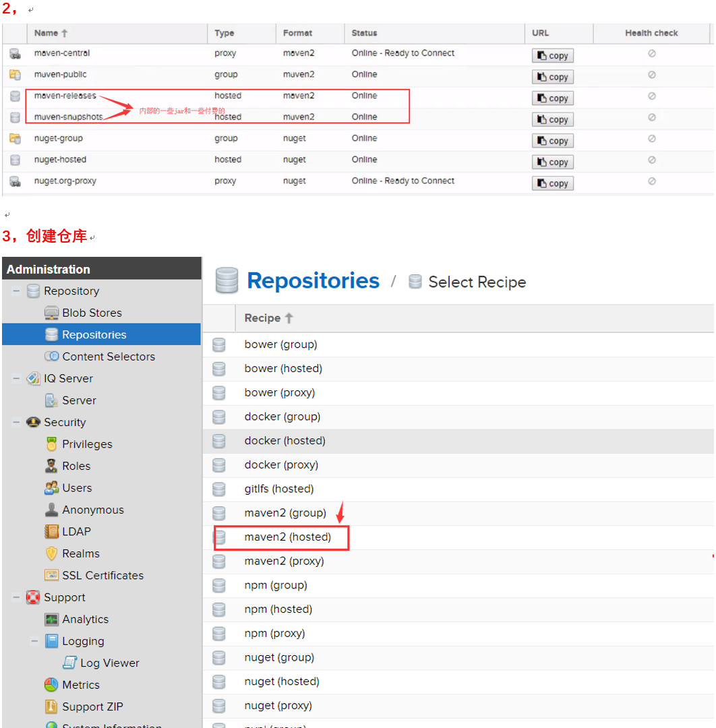This screenshot has height=728, width=716.
Task: Copy URL of maven-releases repository
Action: (553, 98)
